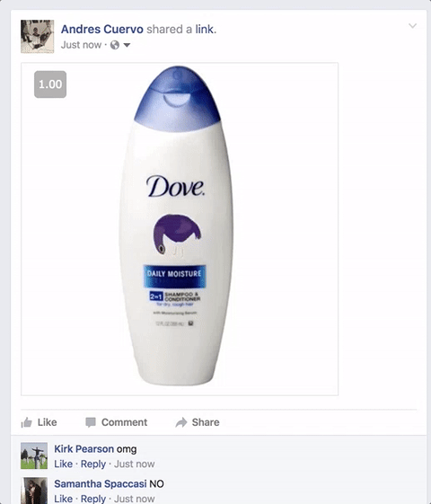
Task: Click Kirk Pearson's avatar thumbnail
Action: point(34,455)
